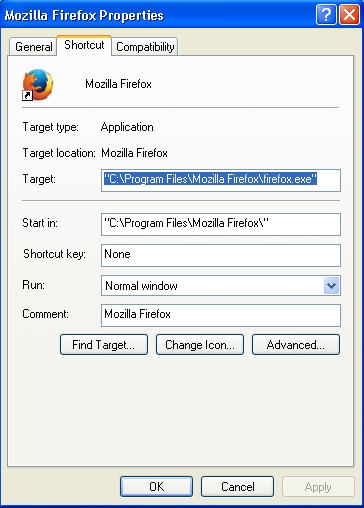The width and height of the screenshot is (364, 508).
Task: Close the Mozilla Firefox Properties dialog
Action: tap(349, 15)
